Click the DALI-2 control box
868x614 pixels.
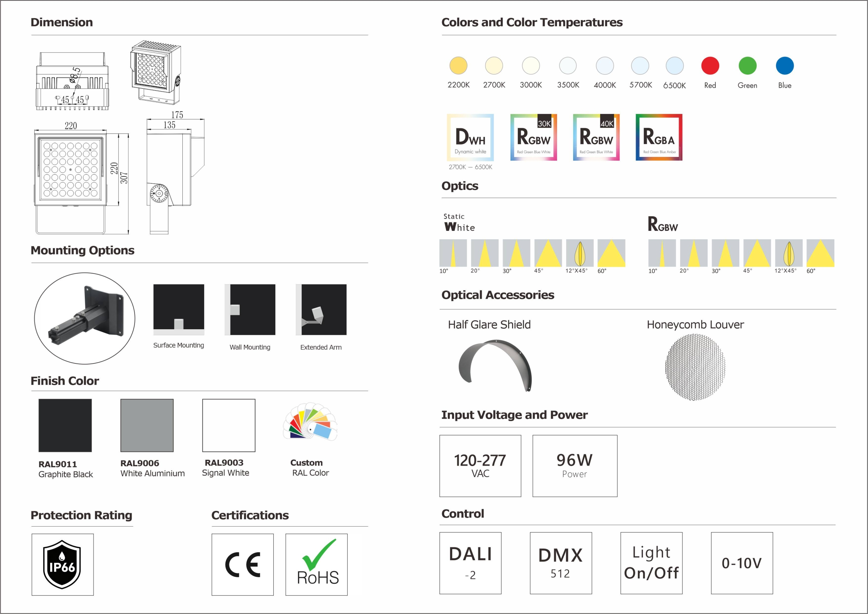pyautogui.click(x=470, y=563)
